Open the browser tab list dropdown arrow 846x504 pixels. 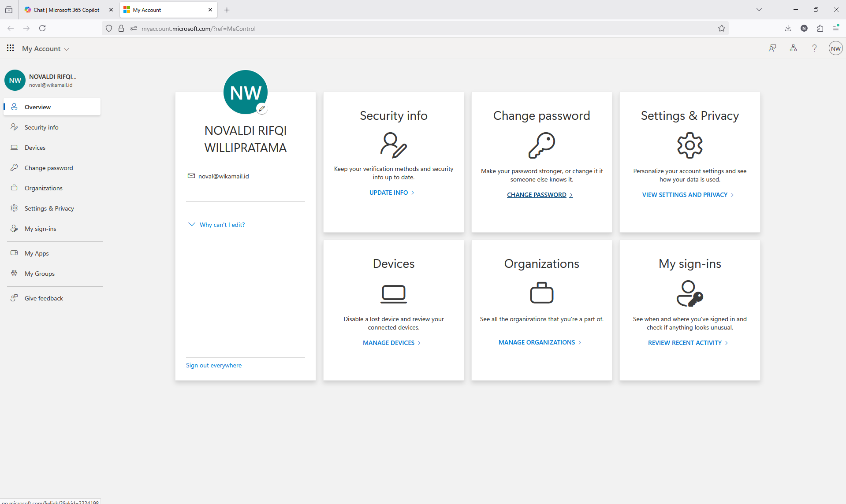point(759,10)
